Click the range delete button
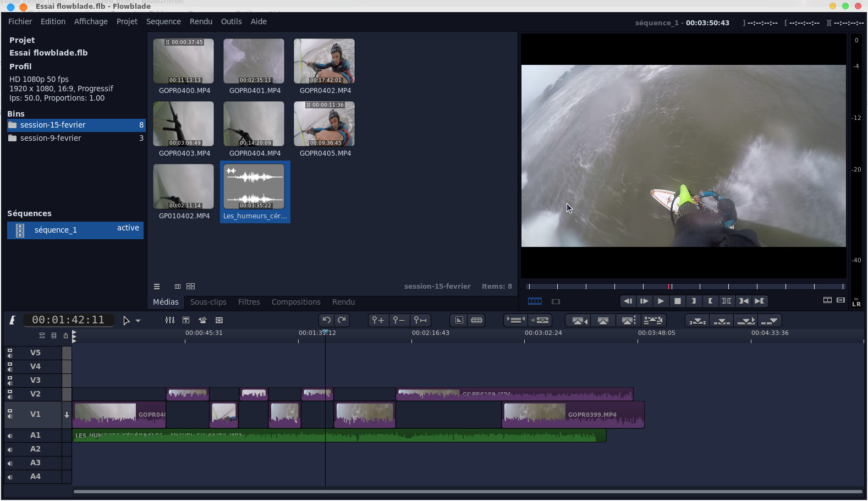868x501 pixels. (653, 320)
